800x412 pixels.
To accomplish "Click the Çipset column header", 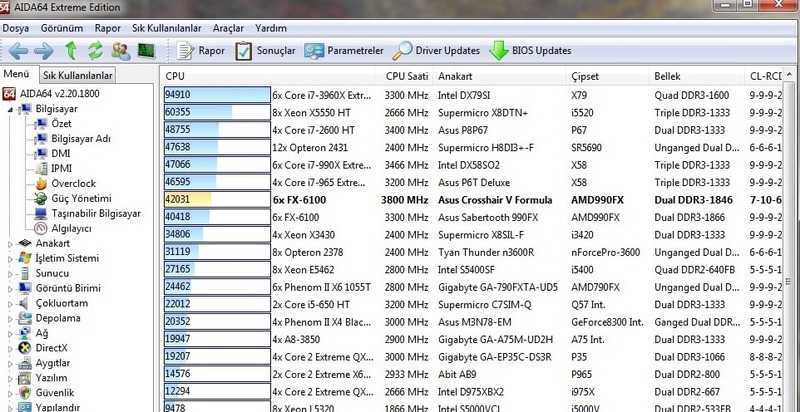I will tap(608, 76).
